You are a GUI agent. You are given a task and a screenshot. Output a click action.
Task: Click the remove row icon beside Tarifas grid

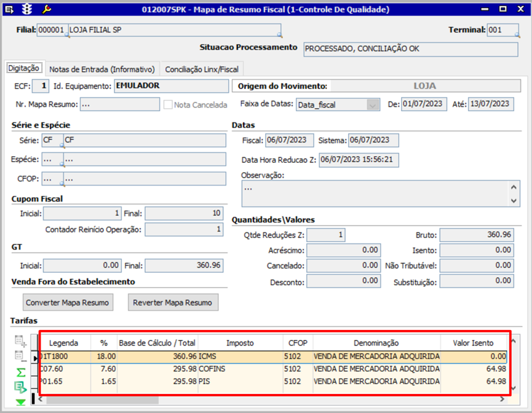[x=21, y=356]
